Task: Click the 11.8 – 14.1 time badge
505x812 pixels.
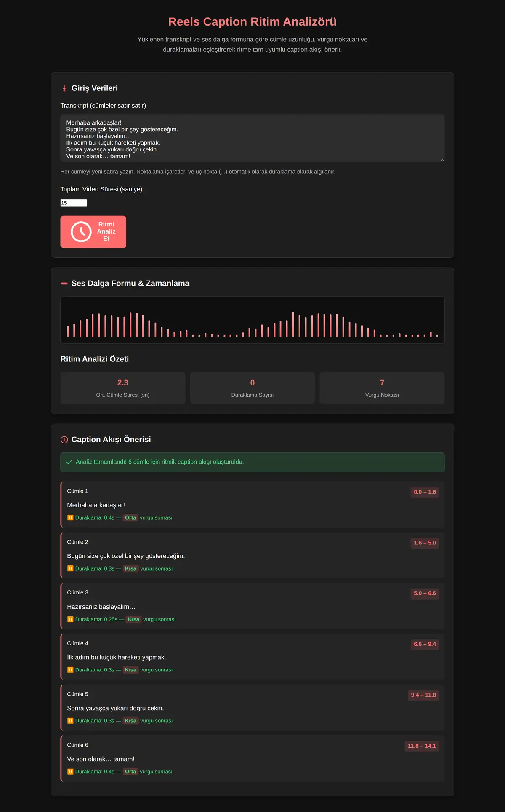Action: pos(422,746)
